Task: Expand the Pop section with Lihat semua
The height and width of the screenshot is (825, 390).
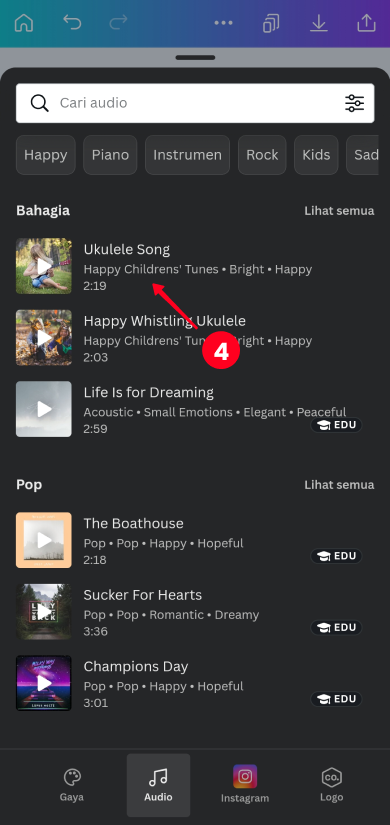Action: tap(339, 485)
